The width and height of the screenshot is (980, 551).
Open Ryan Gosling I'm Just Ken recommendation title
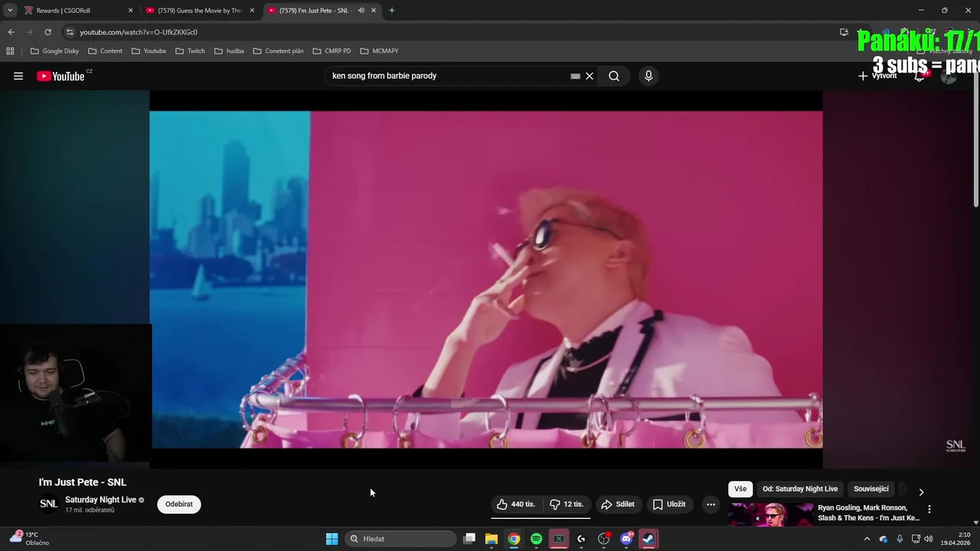(868, 513)
